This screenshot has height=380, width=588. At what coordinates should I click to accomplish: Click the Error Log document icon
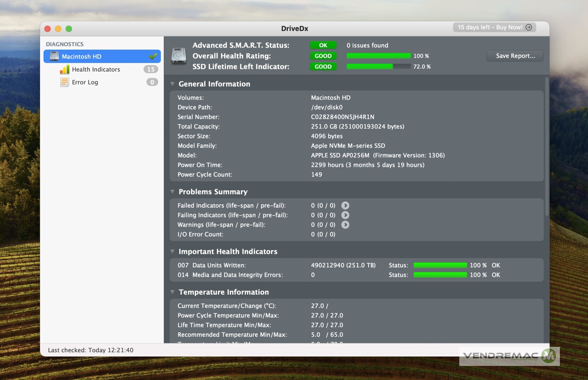[64, 82]
